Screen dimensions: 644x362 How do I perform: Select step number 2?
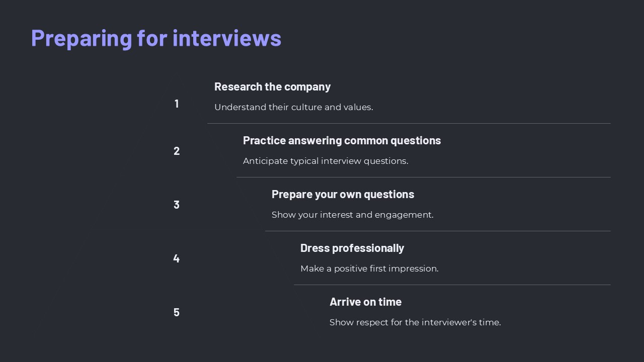[177, 151]
